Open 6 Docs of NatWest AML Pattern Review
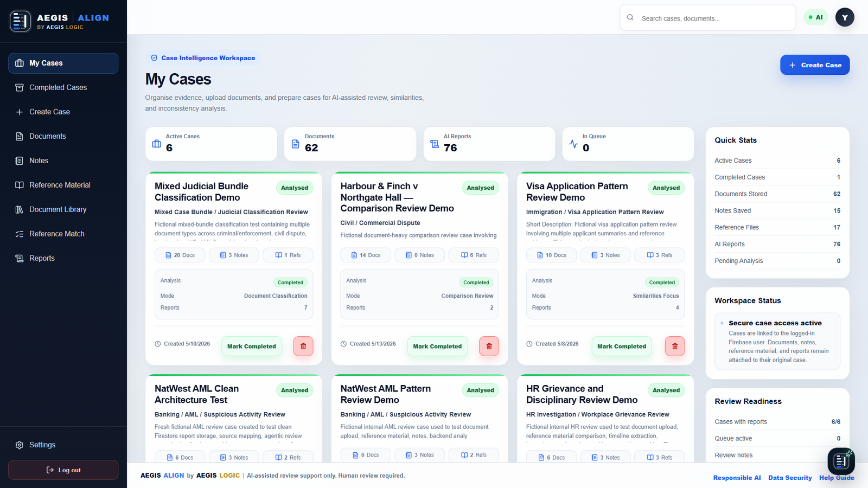868x488 pixels. (366, 455)
